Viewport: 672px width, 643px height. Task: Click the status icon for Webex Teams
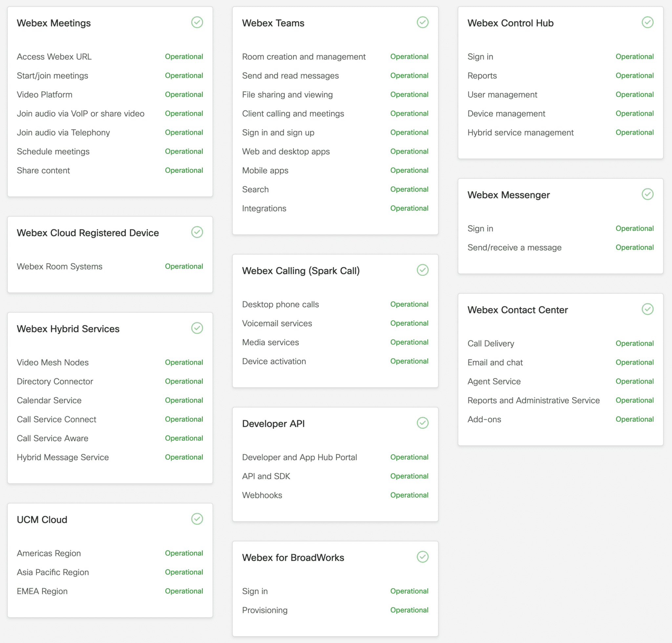[423, 22]
